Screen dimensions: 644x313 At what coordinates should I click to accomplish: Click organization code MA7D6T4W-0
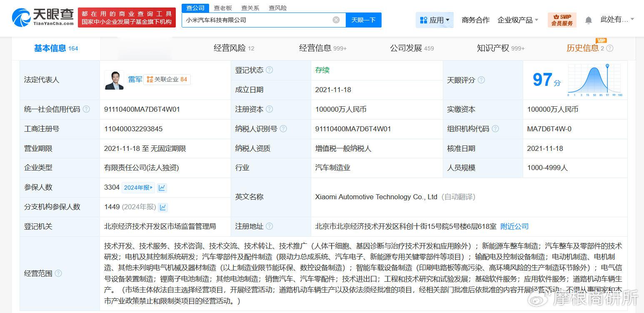point(549,129)
